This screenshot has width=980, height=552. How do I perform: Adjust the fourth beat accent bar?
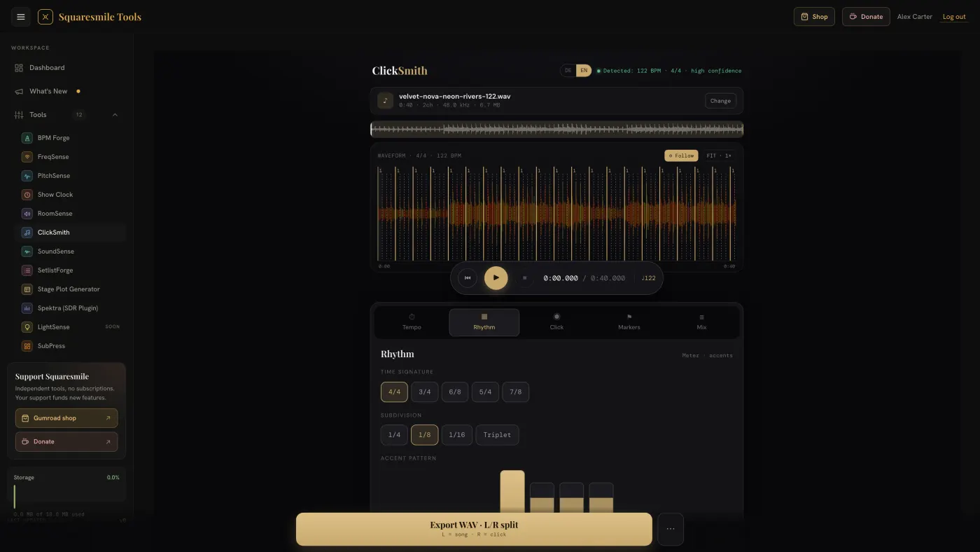(x=601, y=498)
